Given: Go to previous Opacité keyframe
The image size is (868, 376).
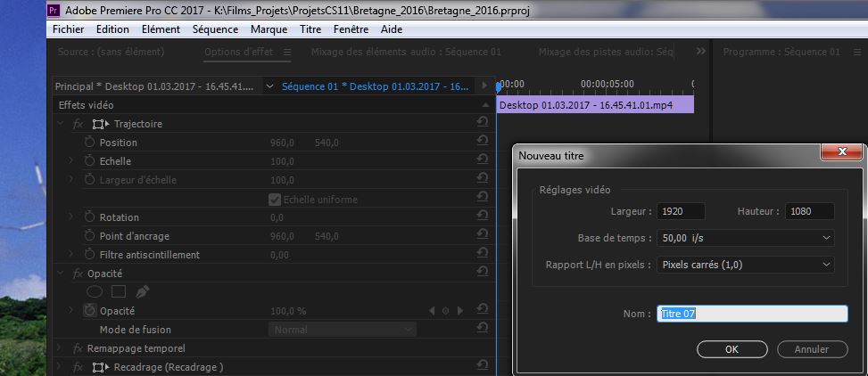Looking at the screenshot, I should (432, 311).
